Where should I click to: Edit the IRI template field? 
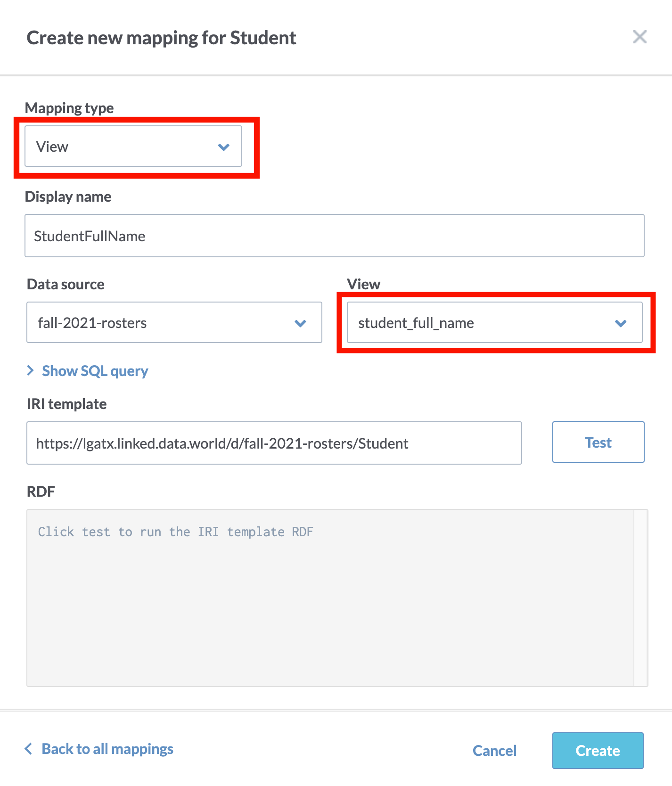click(x=274, y=443)
